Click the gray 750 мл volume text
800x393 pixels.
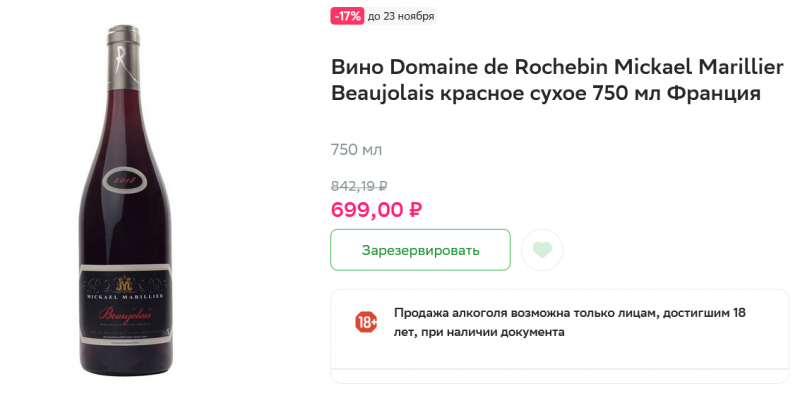(x=356, y=150)
